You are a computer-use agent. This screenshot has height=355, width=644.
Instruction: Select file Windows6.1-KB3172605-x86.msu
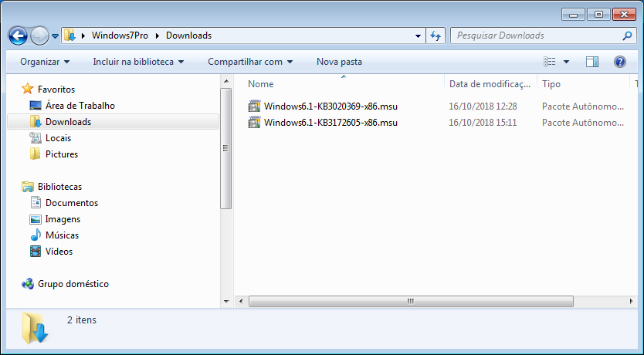pyautogui.click(x=330, y=123)
